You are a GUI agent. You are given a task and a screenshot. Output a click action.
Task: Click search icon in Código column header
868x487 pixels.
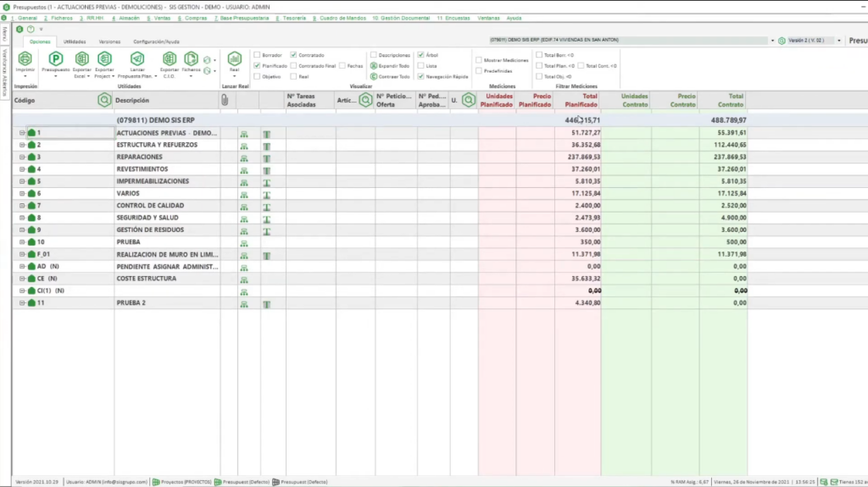pos(104,100)
